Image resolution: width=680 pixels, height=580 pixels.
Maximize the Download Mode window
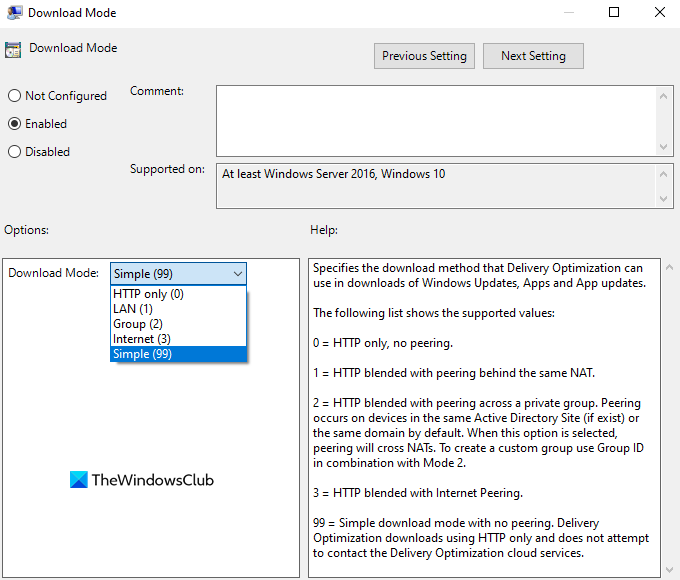tap(614, 12)
